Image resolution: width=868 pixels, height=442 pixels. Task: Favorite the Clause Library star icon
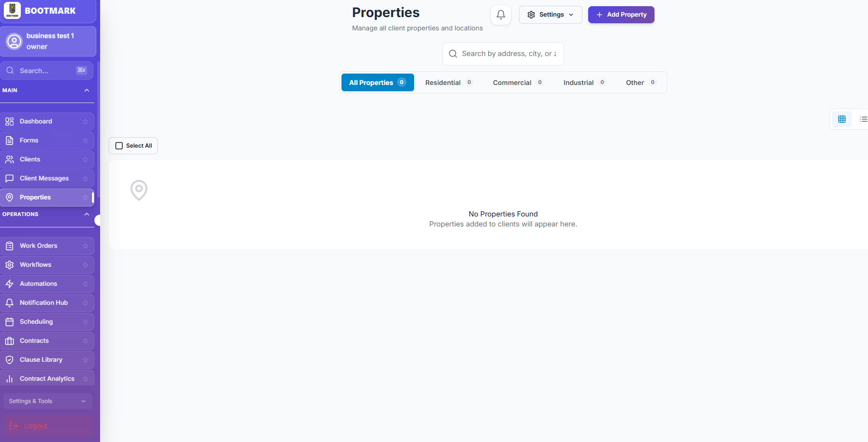[x=85, y=360]
